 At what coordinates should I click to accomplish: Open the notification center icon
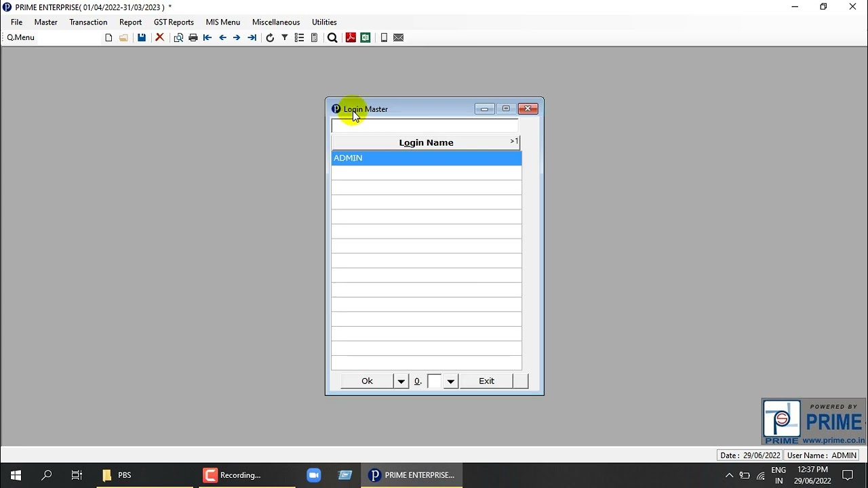point(848,475)
